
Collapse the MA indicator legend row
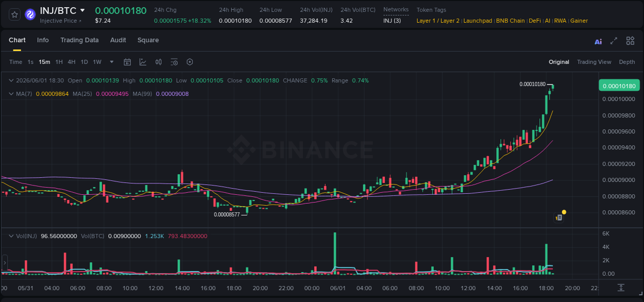[x=11, y=94]
